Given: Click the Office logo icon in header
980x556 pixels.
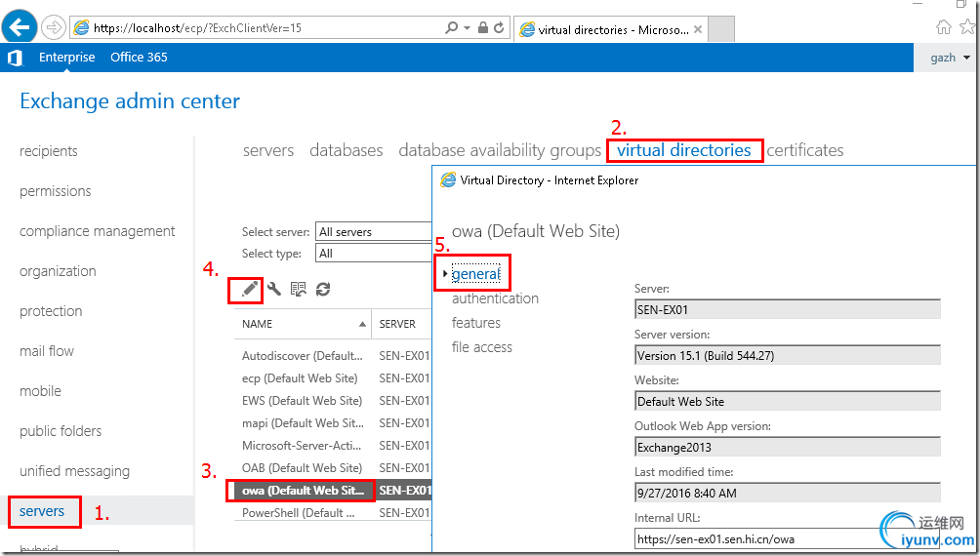Looking at the screenshot, I should coord(15,58).
